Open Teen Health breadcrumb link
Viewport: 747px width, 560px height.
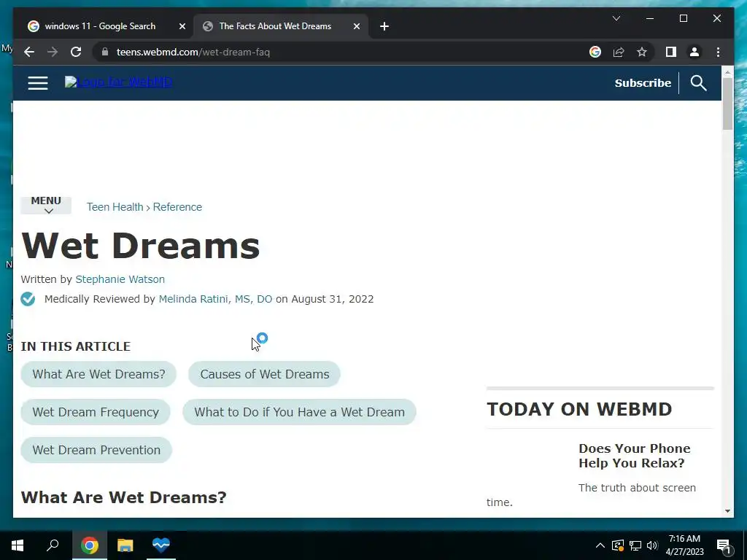coord(115,207)
